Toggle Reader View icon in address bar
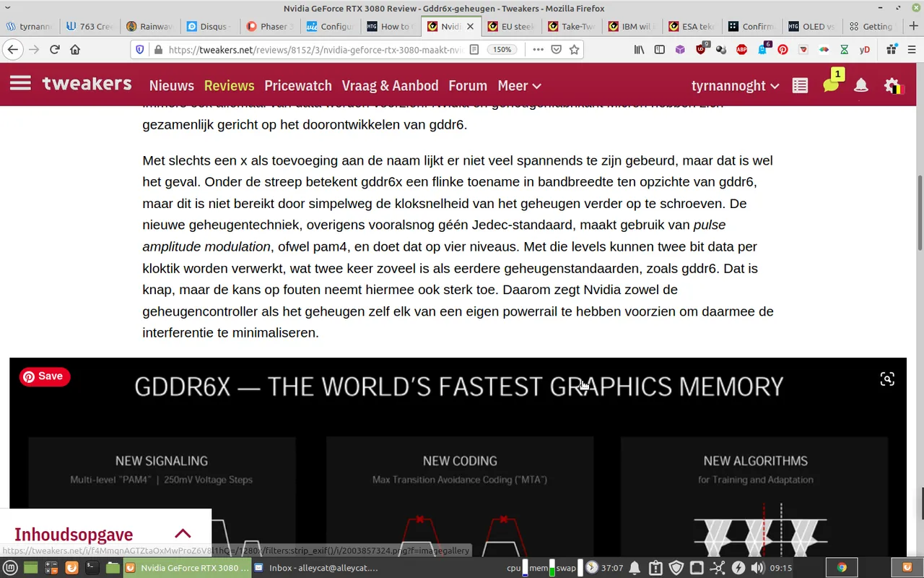This screenshot has height=578, width=924. coord(474,50)
